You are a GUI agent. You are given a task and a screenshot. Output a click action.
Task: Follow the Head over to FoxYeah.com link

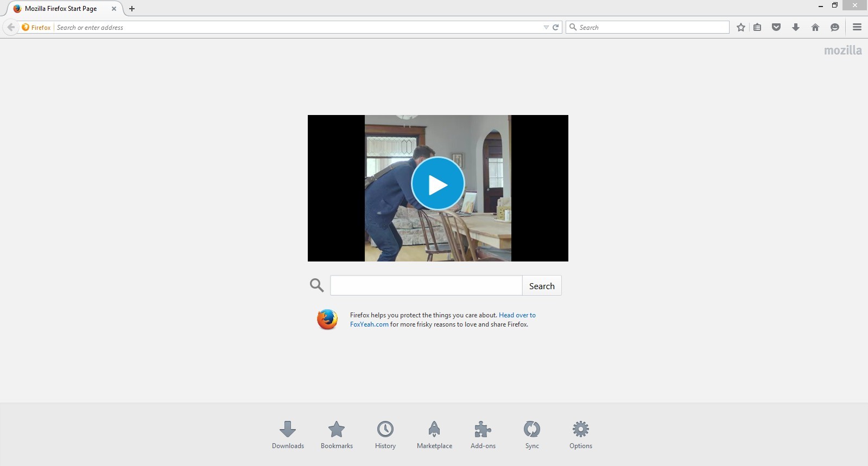pos(517,315)
